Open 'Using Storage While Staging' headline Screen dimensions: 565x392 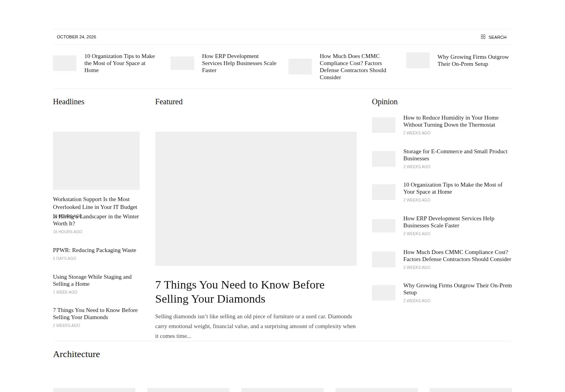[92, 280]
